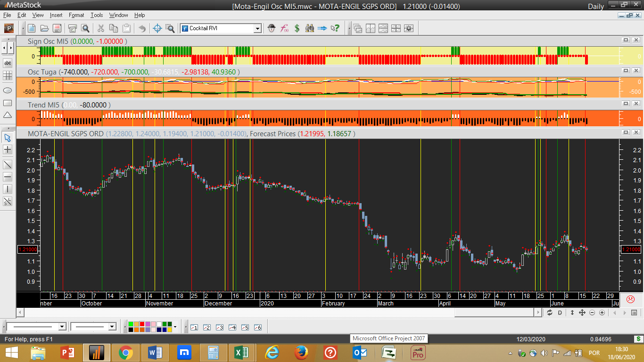Click the zoom out minus button

click(x=592, y=313)
